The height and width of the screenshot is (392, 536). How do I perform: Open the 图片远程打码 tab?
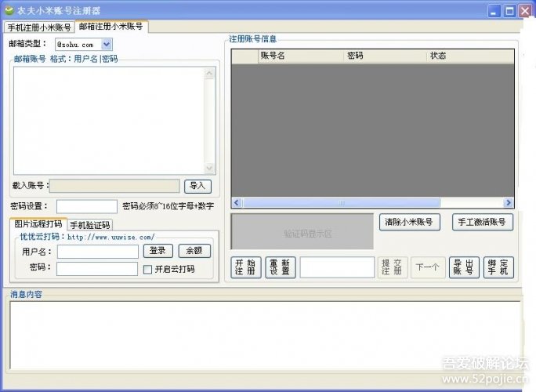point(38,224)
